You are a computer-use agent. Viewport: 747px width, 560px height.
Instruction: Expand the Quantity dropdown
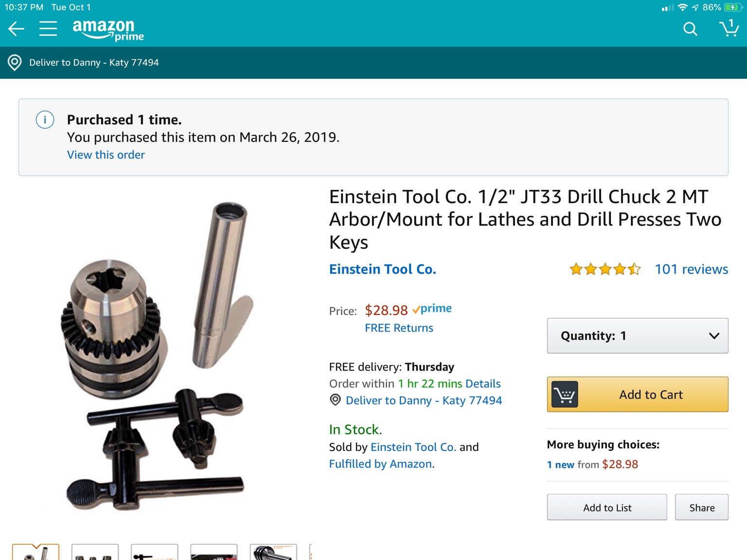pyautogui.click(x=638, y=336)
